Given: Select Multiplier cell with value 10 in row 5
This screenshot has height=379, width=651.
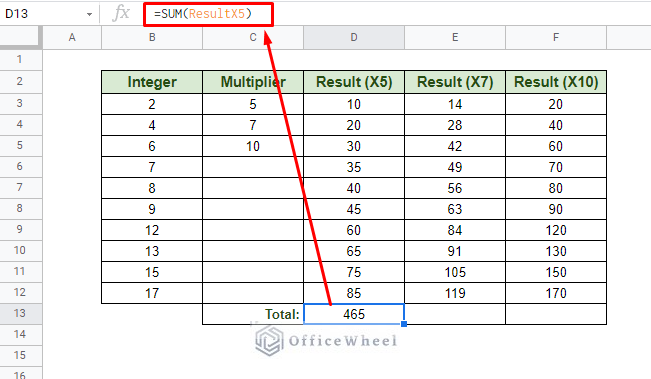Looking at the screenshot, I should tap(253, 146).
